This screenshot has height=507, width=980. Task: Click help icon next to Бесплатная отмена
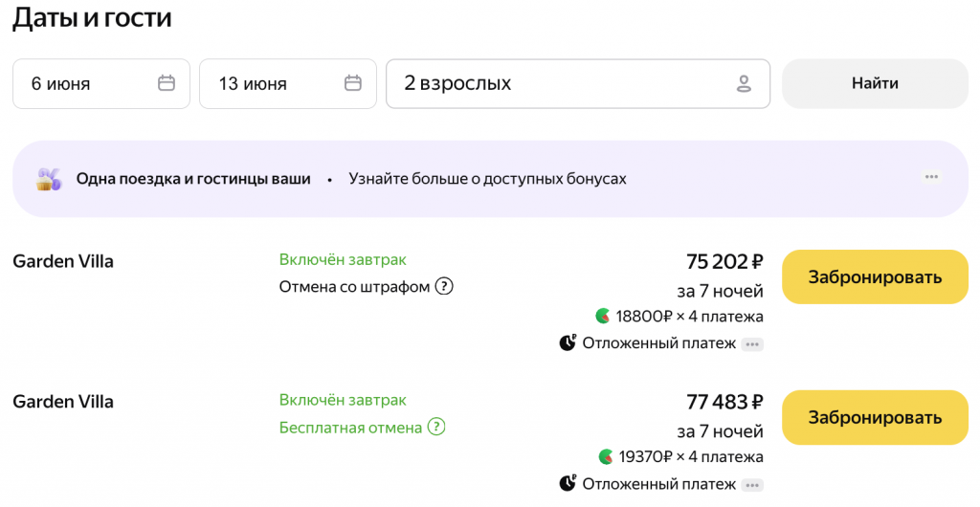pos(436,428)
